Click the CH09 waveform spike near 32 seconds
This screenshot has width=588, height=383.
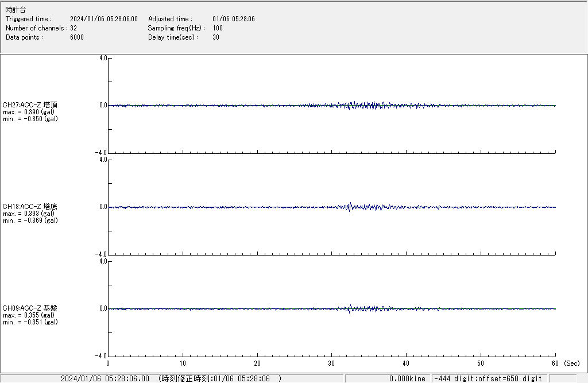coord(350,307)
